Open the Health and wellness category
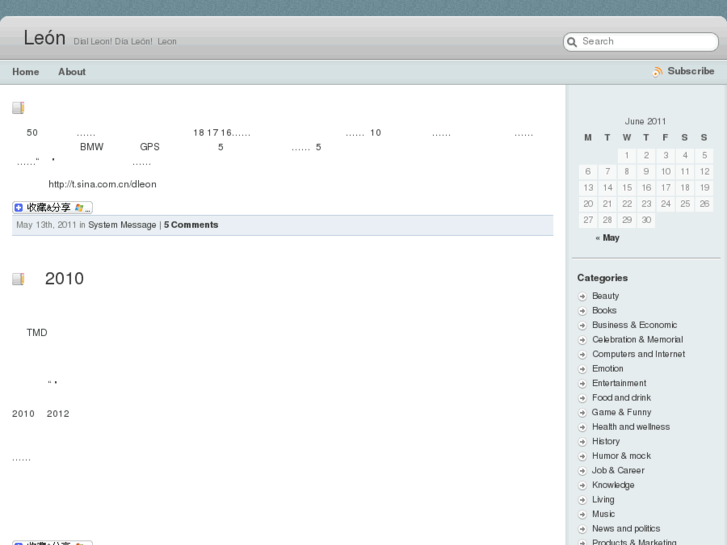 631,427
